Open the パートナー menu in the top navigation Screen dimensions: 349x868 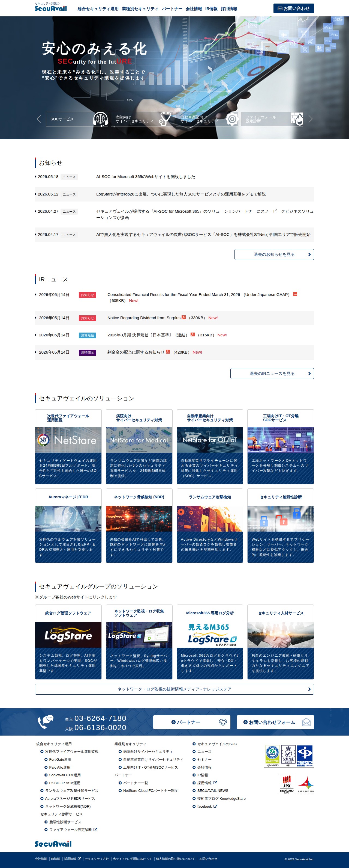click(172, 9)
